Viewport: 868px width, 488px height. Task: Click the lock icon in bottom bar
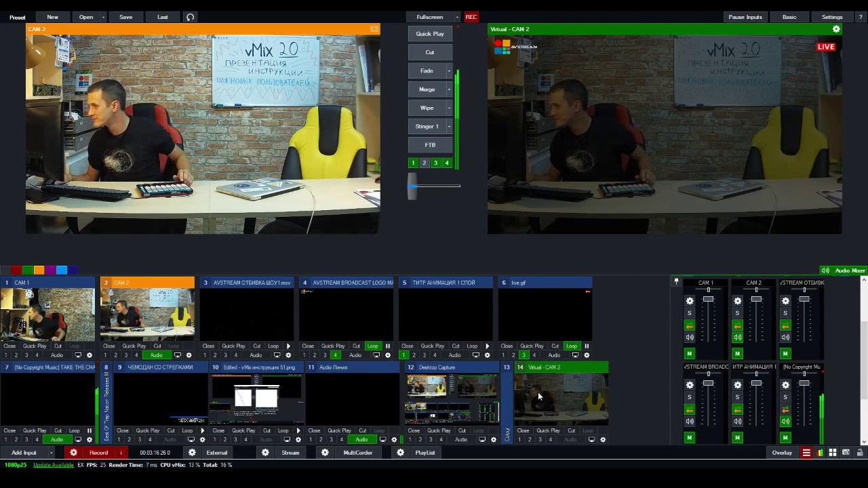point(860,453)
